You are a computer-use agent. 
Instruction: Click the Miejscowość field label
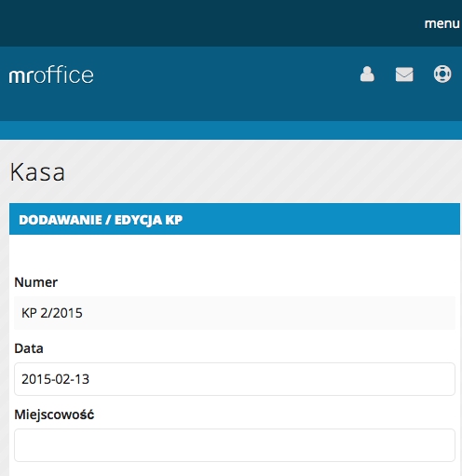pos(54,415)
